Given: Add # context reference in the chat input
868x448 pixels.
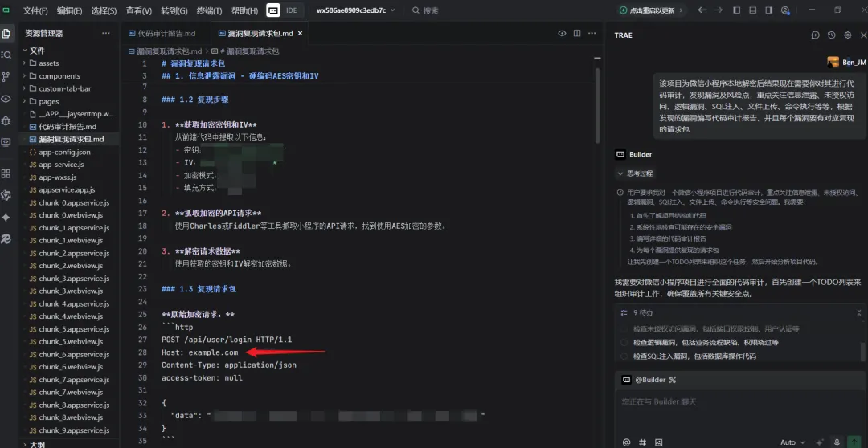Looking at the screenshot, I should coord(643,442).
